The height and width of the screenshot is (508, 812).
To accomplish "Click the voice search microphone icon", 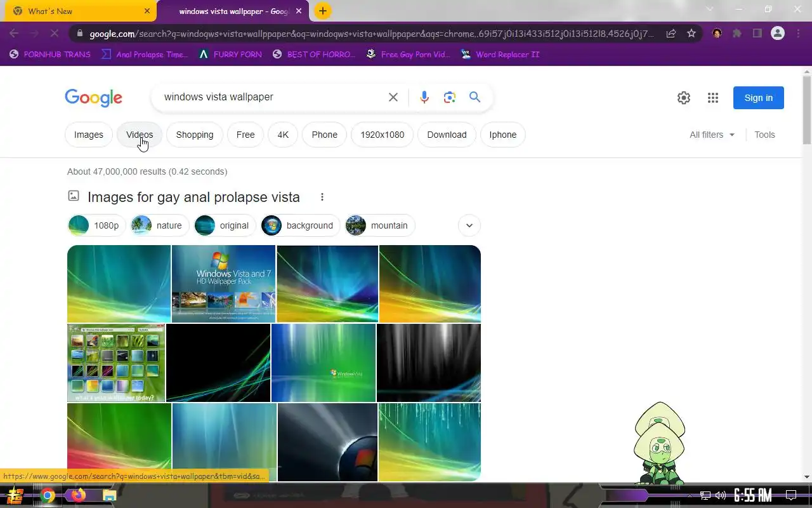I will tap(424, 97).
